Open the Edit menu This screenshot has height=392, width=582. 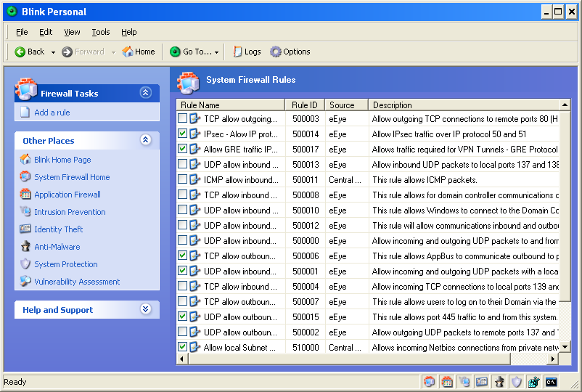point(46,32)
